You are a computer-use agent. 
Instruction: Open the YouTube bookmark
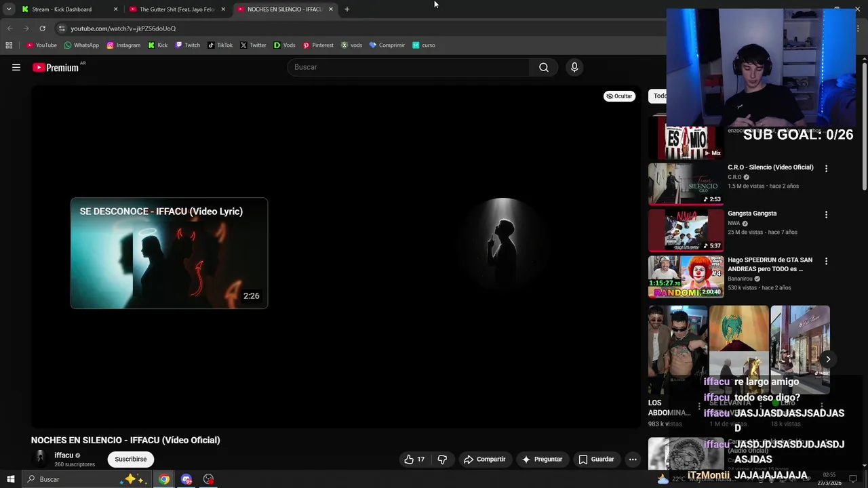[41, 45]
